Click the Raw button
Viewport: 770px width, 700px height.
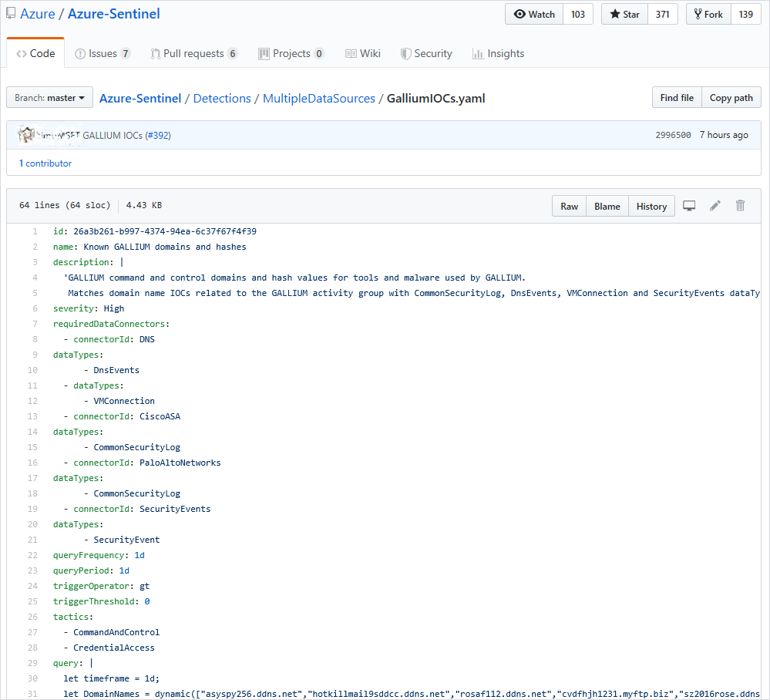click(569, 207)
